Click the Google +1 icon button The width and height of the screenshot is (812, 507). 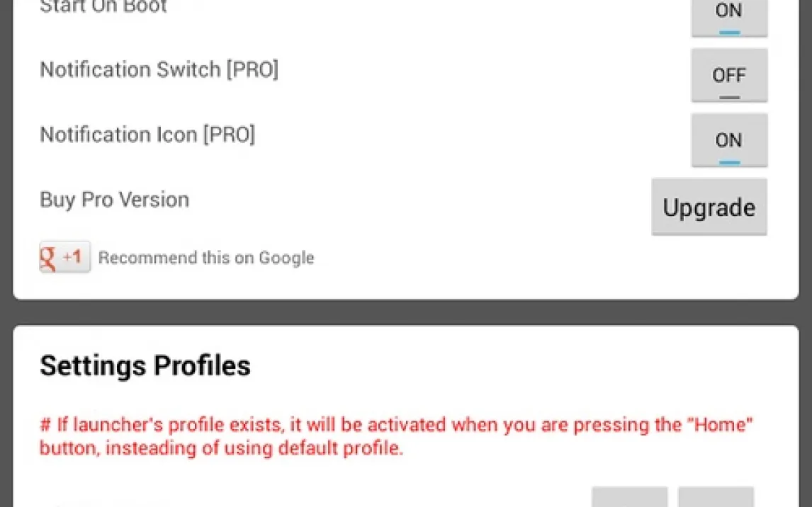[x=64, y=257]
